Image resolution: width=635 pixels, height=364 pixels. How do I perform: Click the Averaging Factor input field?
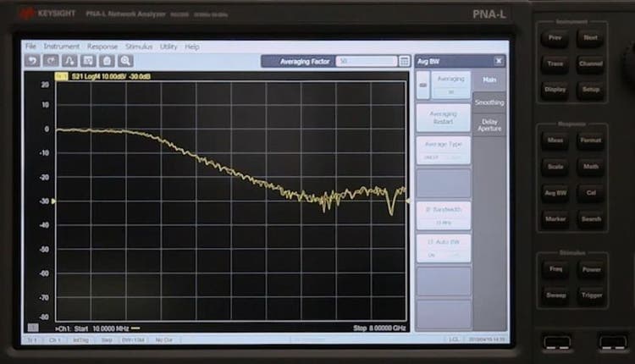pos(366,61)
